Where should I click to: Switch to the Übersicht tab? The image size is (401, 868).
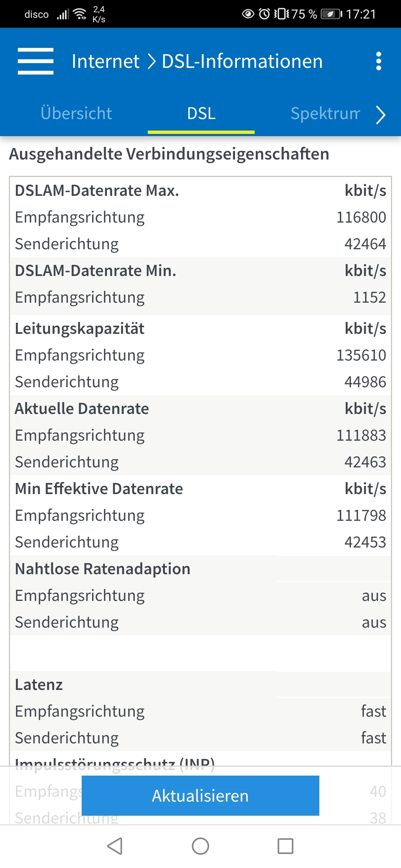coord(76,114)
